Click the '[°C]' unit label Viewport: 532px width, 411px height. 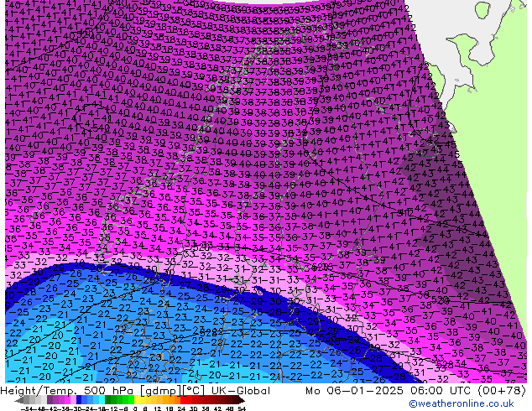click(194, 391)
